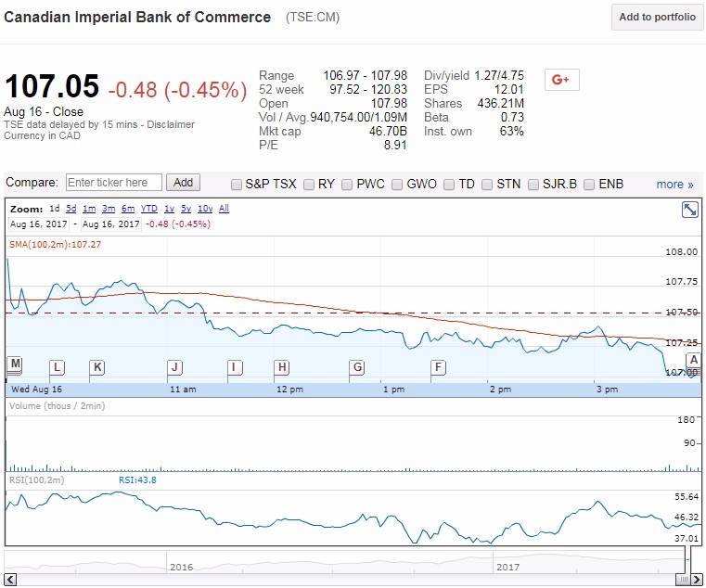Click the Beta value 0.73
Viewport: 706px width, 588px height.
point(512,117)
